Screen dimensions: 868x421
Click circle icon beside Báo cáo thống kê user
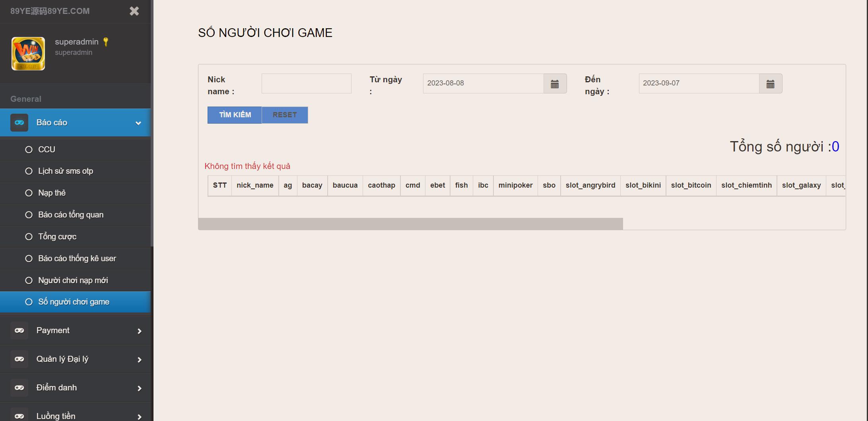(x=29, y=258)
